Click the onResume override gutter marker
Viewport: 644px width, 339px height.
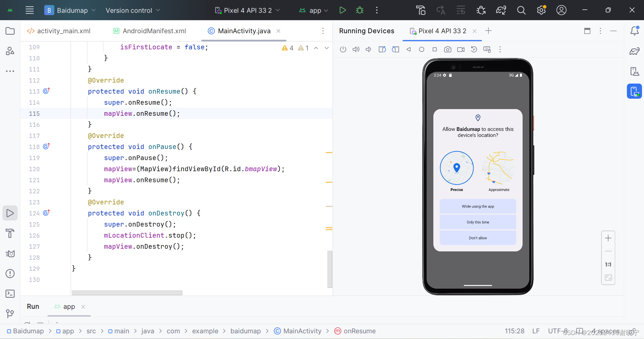coord(46,91)
